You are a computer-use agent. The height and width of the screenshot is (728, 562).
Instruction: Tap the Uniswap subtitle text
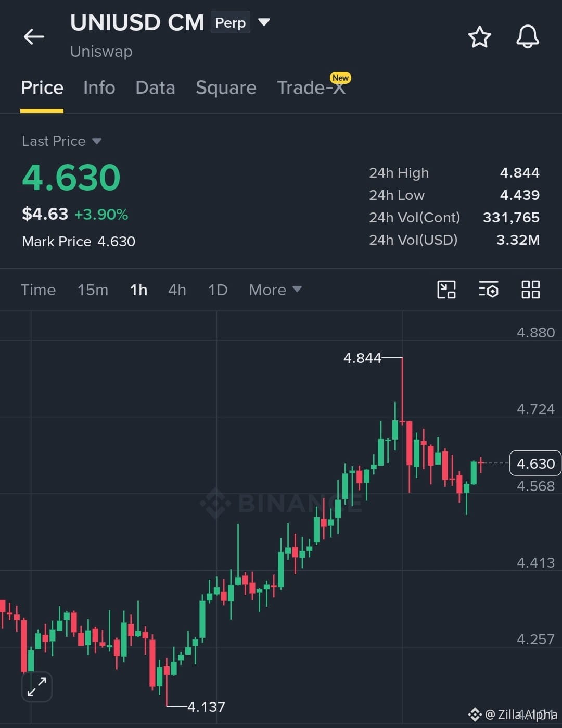101,52
